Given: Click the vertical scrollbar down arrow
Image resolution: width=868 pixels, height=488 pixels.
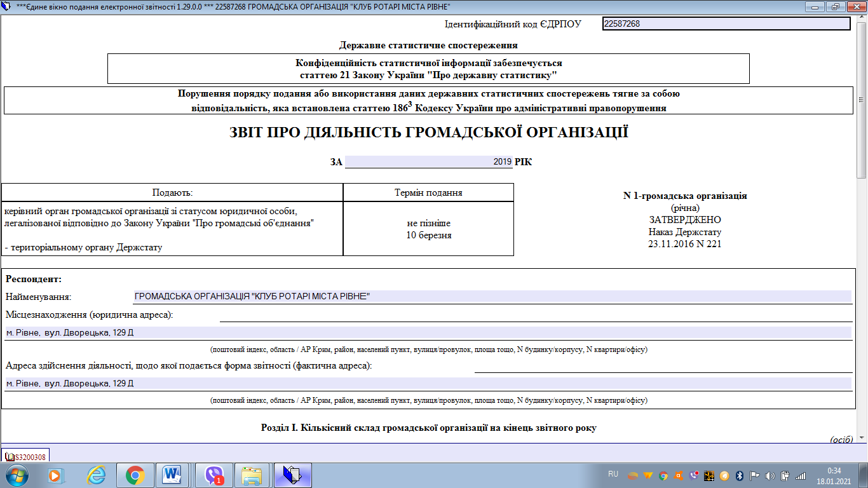Looking at the screenshot, I should click(862, 438).
